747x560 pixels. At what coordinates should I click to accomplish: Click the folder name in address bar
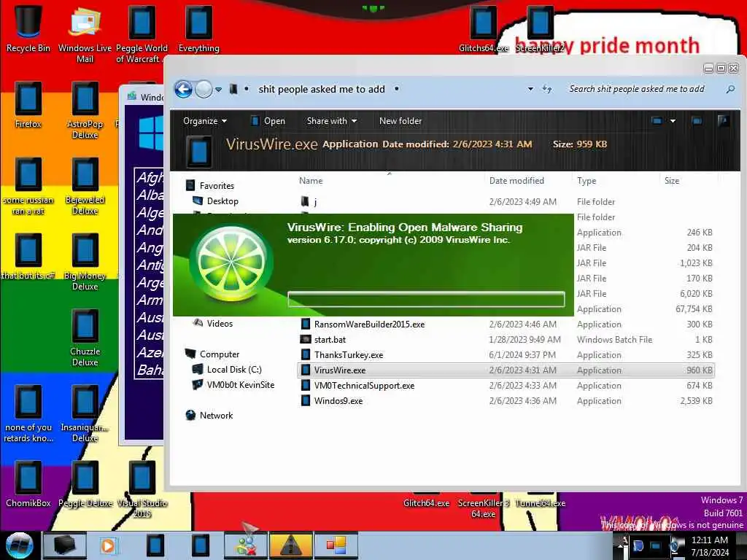[x=322, y=89]
